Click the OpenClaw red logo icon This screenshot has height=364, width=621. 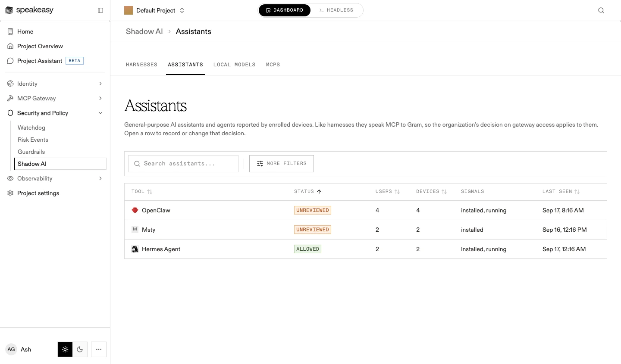pos(135,210)
